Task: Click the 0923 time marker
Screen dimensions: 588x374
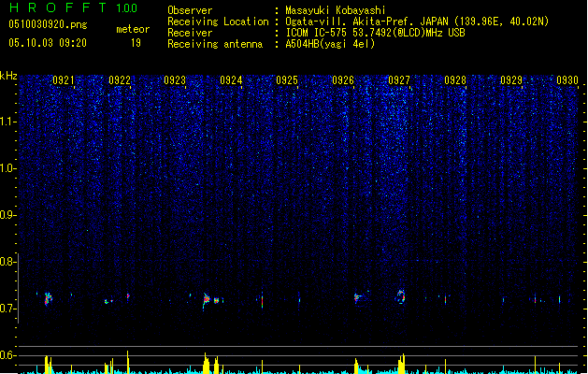Action: point(175,80)
